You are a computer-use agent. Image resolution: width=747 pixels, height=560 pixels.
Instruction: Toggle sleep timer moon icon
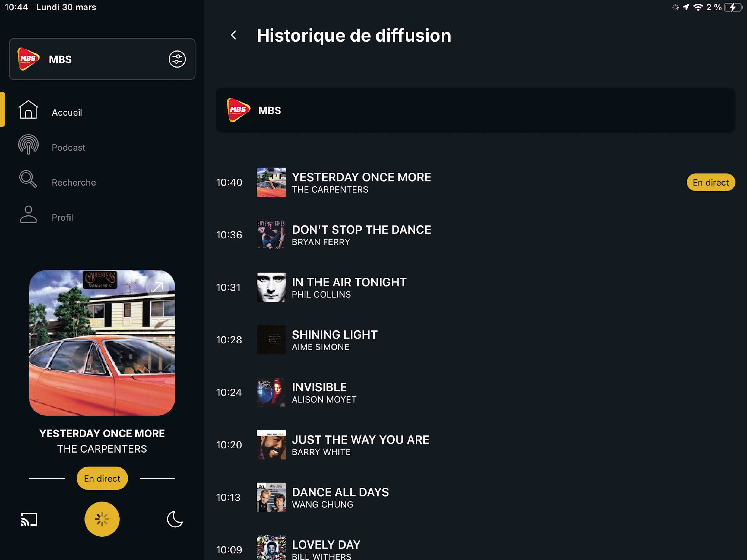point(175,519)
